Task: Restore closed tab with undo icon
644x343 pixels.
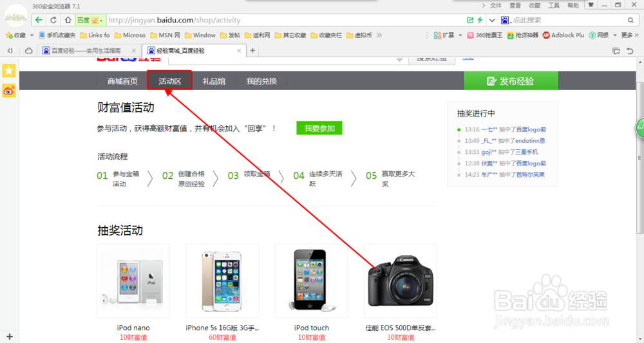Action: tap(630, 51)
